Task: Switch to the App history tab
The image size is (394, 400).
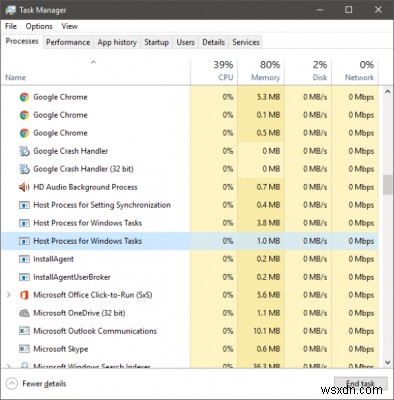Action: (x=117, y=42)
